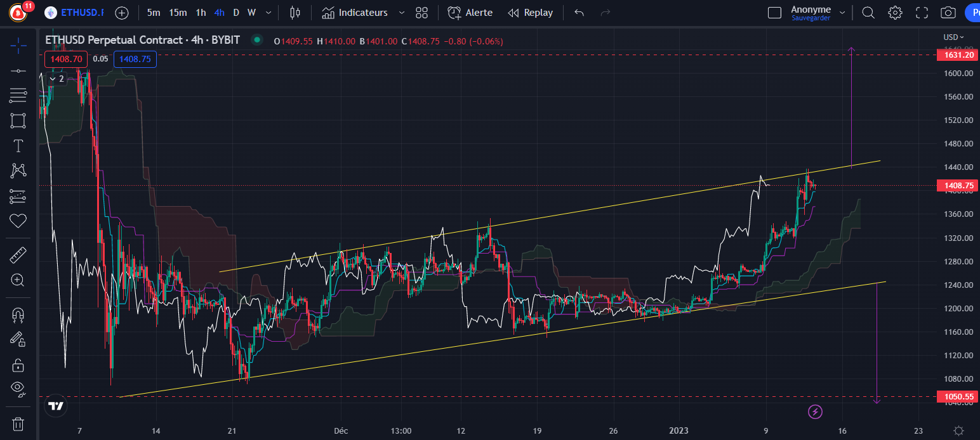Expand the timeframe interval dropdown arrow
The image size is (980, 440).
click(x=269, y=13)
